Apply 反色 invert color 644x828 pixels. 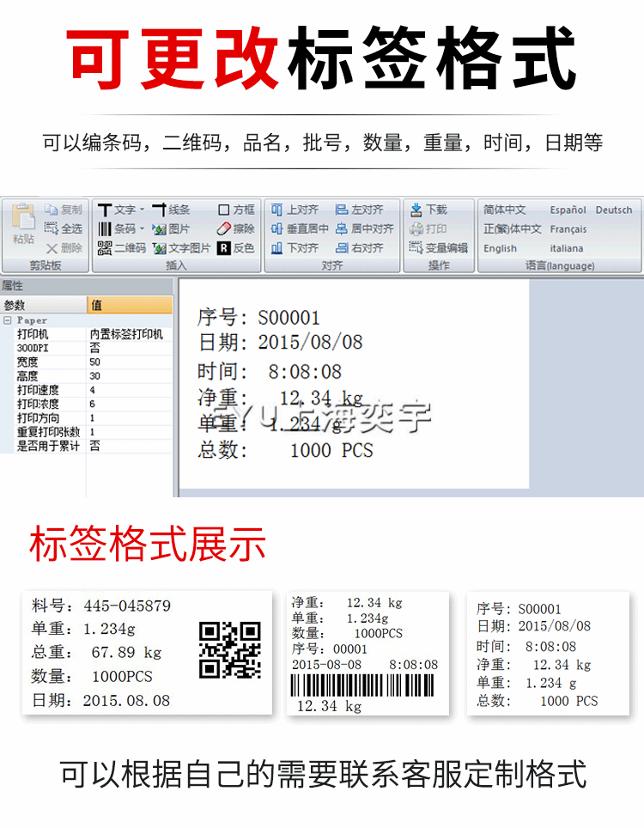click(x=223, y=248)
